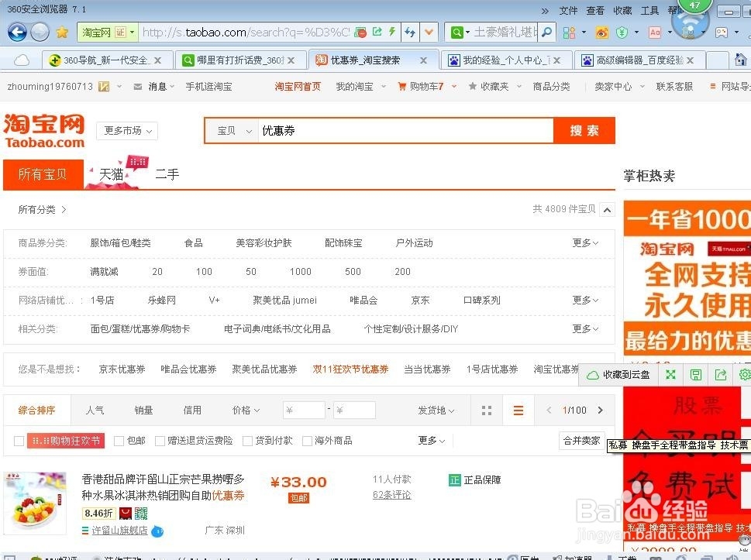This screenshot has height=560, width=751.
Task: Click the 一年省1000 advertisement banner
Action: coord(687,279)
